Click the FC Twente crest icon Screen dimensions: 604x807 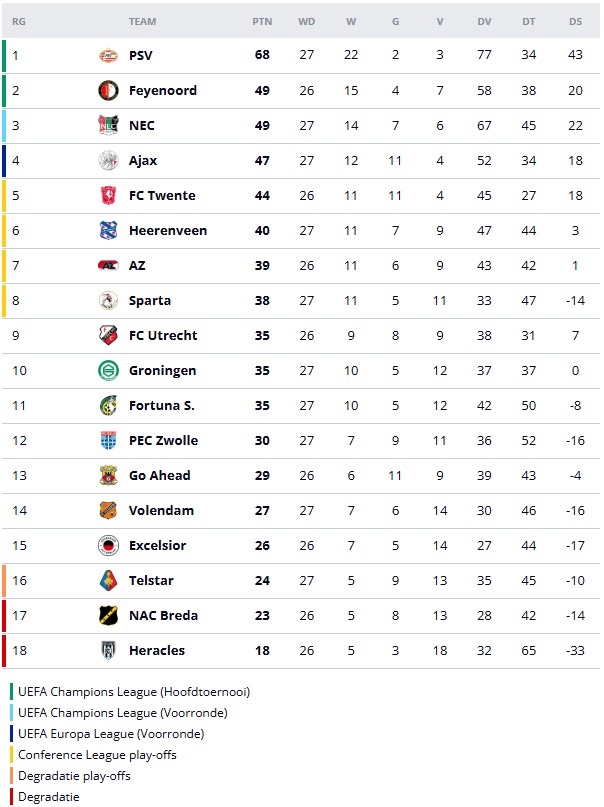tap(108, 195)
